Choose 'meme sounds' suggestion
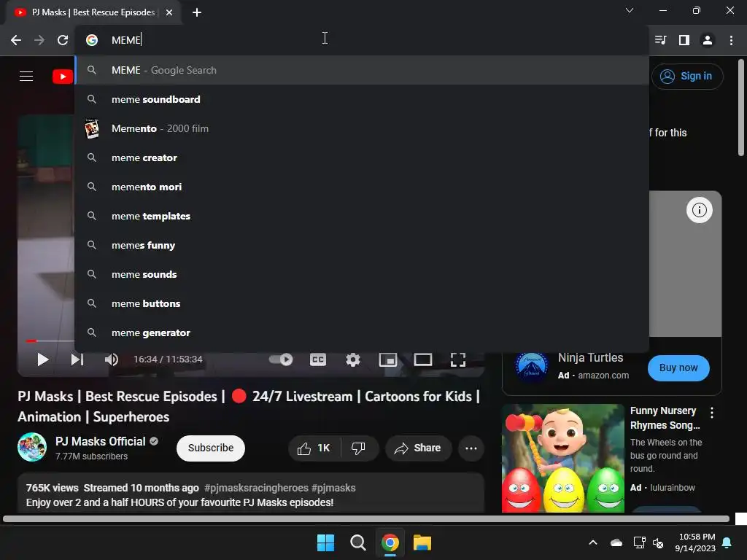Image resolution: width=747 pixels, height=560 pixels. (x=362, y=274)
